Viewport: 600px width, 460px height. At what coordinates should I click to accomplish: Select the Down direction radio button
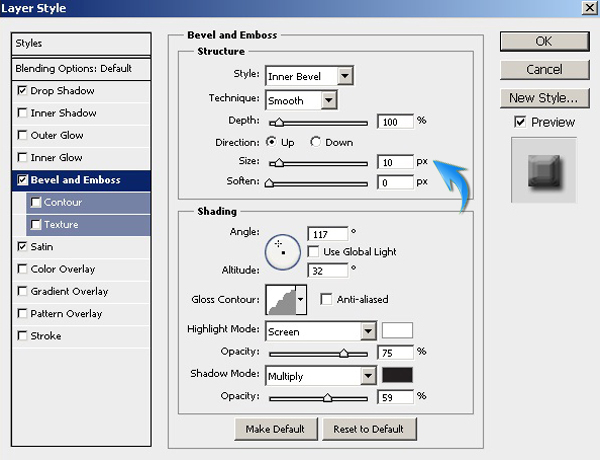tap(316, 142)
